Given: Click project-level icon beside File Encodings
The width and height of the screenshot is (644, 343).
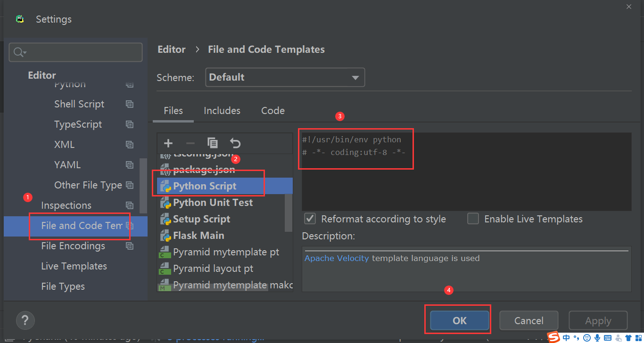Looking at the screenshot, I should click(x=130, y=246).
